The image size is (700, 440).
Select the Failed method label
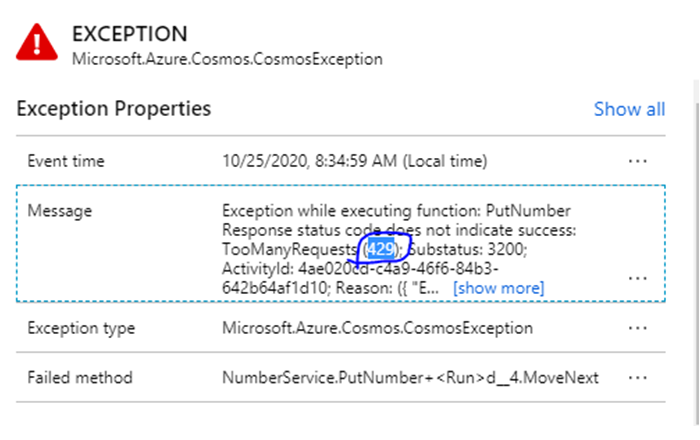tap(80, 378)
